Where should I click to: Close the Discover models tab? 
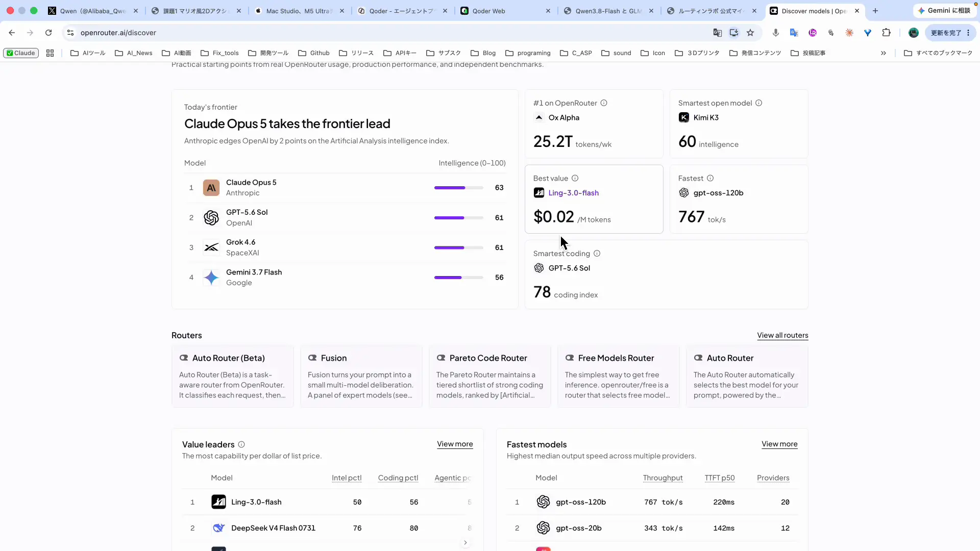[857, 11]
